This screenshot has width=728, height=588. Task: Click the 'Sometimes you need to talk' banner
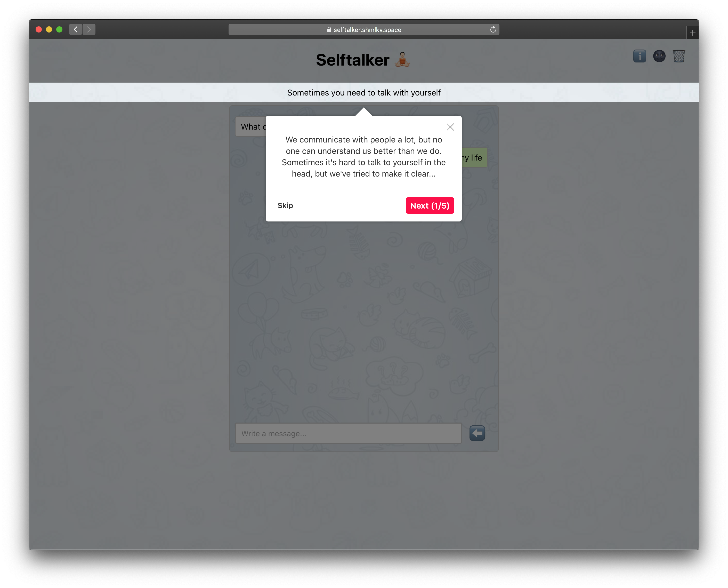363,92
